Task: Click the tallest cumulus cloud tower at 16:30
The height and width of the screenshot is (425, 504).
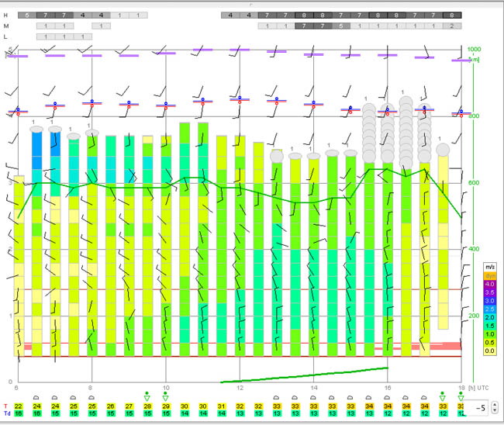Action: pyautogui.click(x=406, y=133)
